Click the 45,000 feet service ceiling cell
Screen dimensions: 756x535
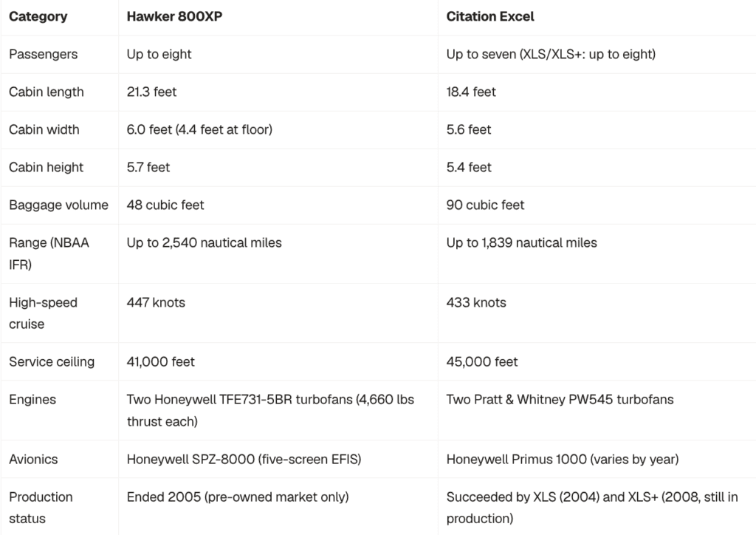(482, 362)
